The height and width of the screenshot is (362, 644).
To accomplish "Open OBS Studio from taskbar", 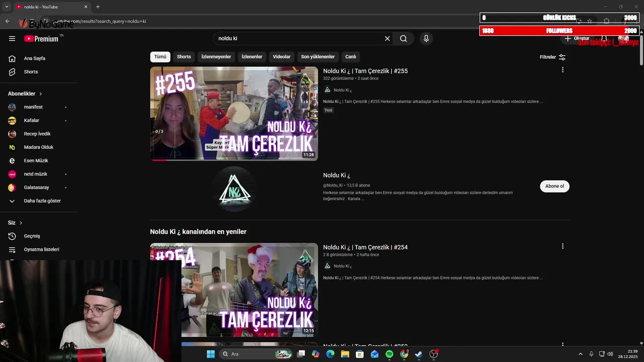I will pos(434,354).
